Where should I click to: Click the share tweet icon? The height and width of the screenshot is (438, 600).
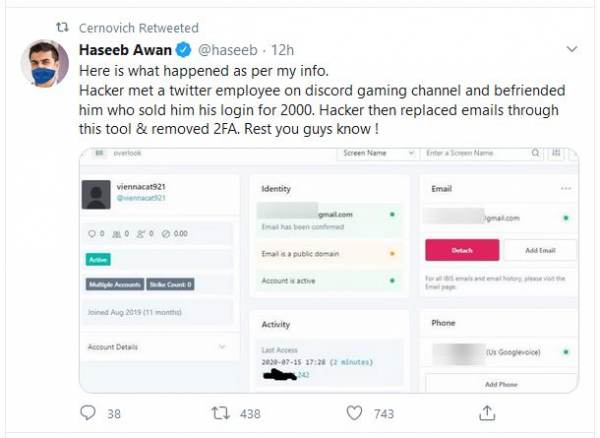click(487, 413)
